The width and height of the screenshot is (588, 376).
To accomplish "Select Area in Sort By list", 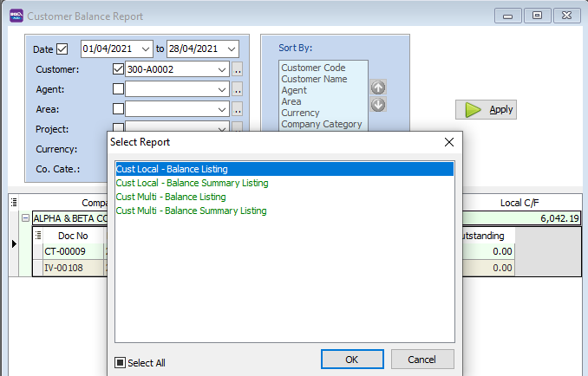I will click(291, 101).
